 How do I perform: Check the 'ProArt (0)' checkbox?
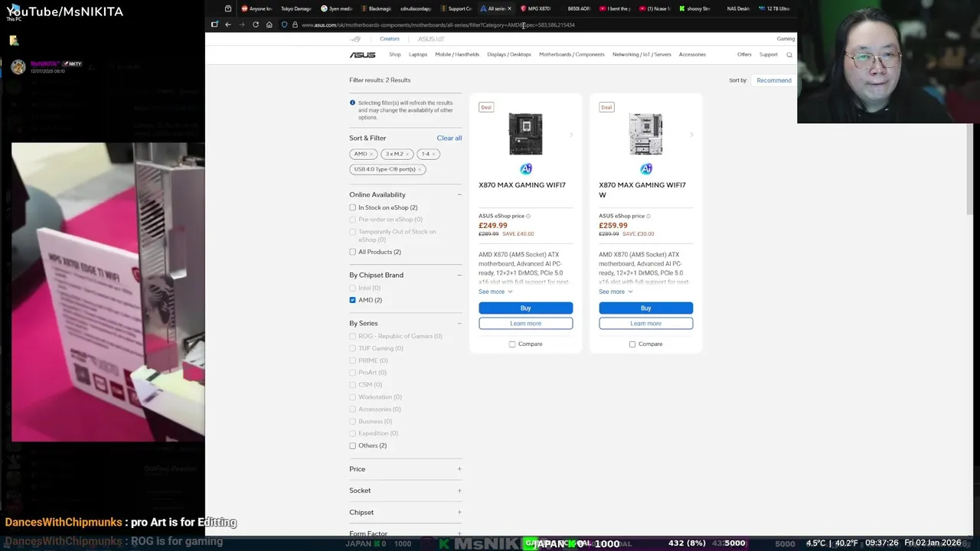coord(352,373)
